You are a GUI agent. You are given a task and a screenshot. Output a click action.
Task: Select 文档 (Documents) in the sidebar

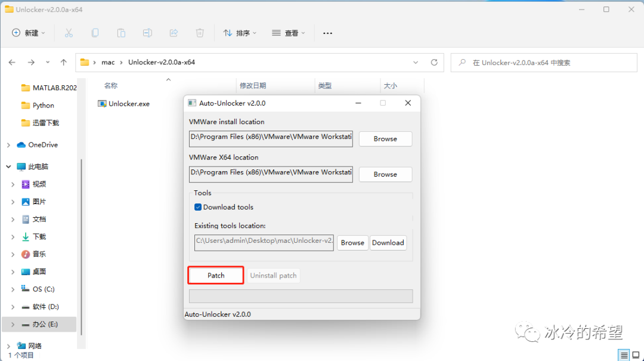(x=33, y=219)
